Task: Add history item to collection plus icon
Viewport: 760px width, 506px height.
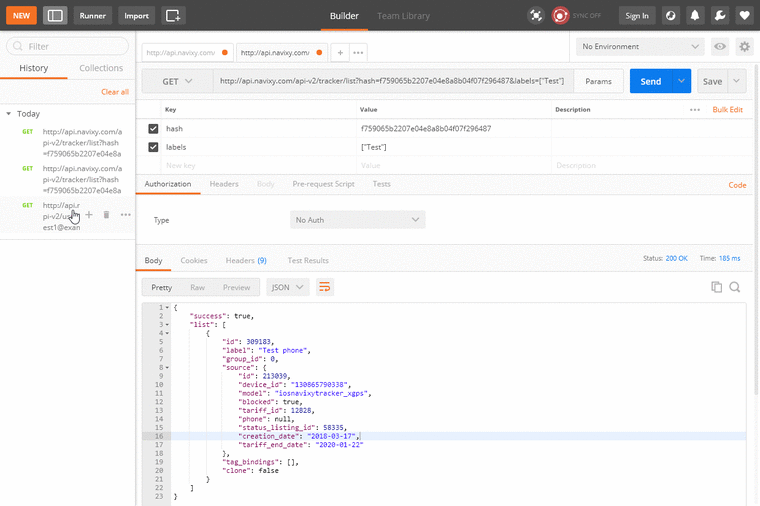Action: [89, 215]
